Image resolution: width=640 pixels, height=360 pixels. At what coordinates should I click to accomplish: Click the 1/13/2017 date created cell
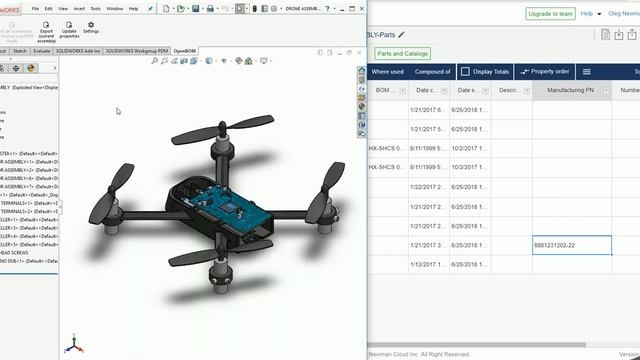click(429, 264)
